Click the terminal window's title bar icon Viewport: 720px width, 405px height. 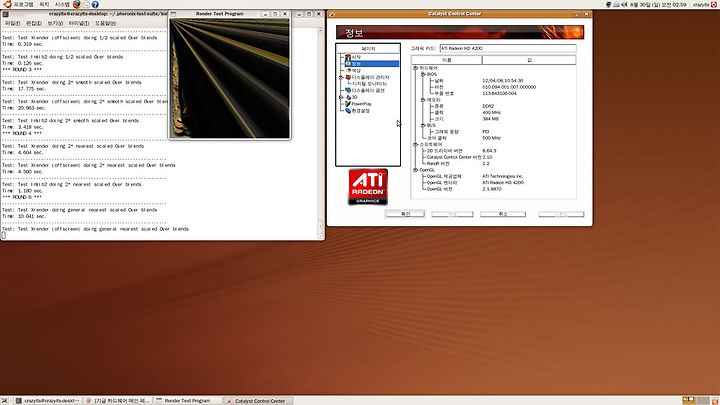tap(6, 14)
